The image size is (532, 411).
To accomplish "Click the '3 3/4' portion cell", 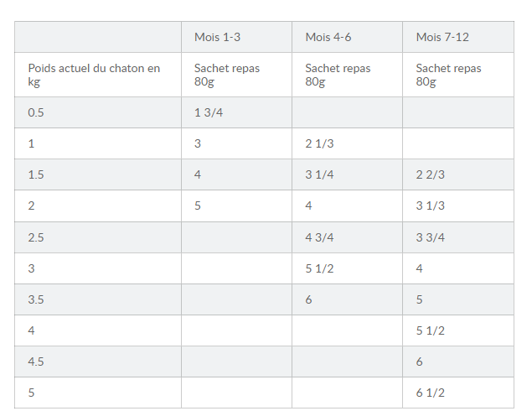I will 430,237.
